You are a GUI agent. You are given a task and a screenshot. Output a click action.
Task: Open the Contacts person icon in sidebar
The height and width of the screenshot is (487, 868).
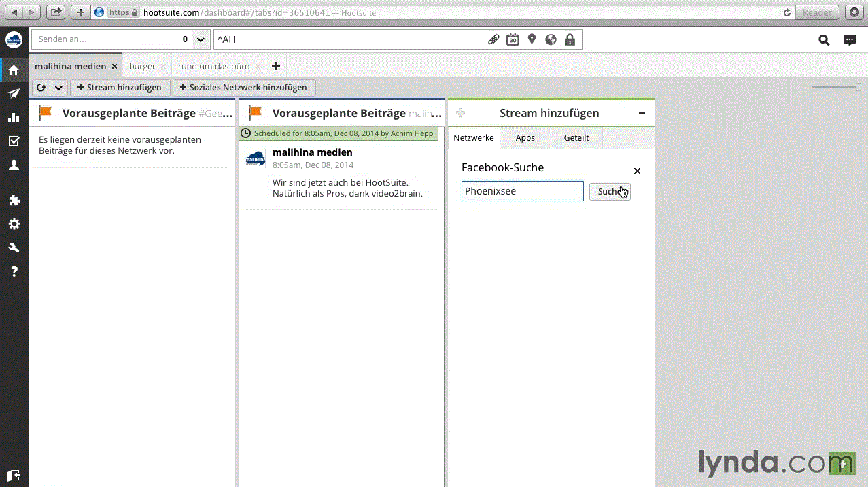pyautogui.click(x=14, y=165)
